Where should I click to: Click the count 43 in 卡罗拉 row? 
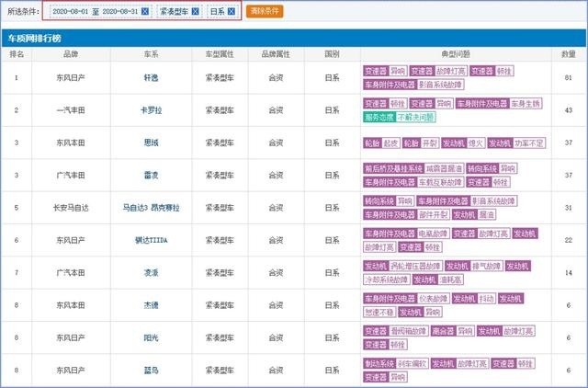tap(569, 110)
